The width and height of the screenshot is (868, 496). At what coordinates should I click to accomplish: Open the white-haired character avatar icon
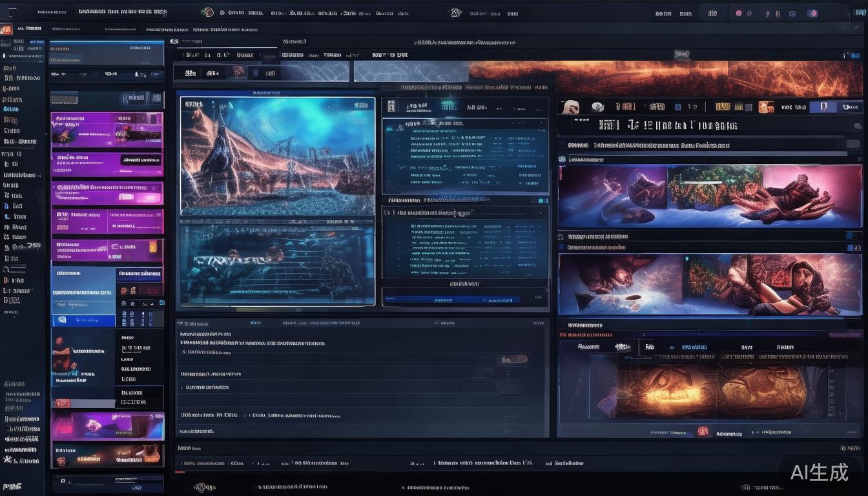[569, 107]
